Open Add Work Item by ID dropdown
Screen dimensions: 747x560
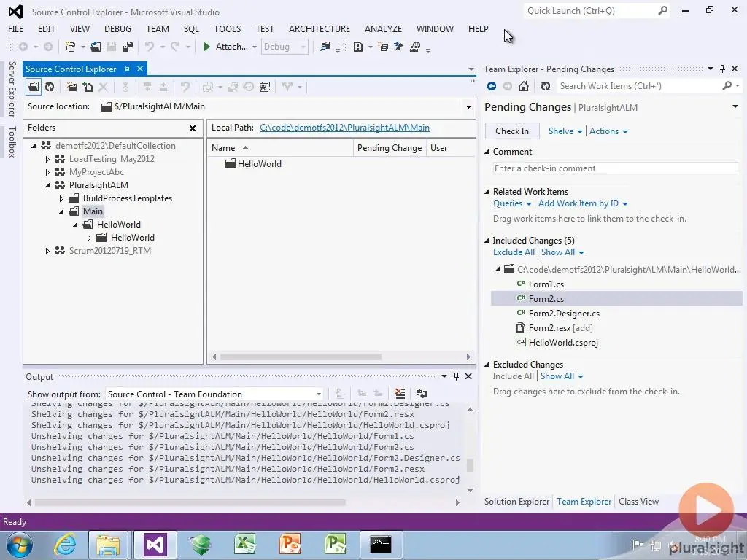click(583, 203)
